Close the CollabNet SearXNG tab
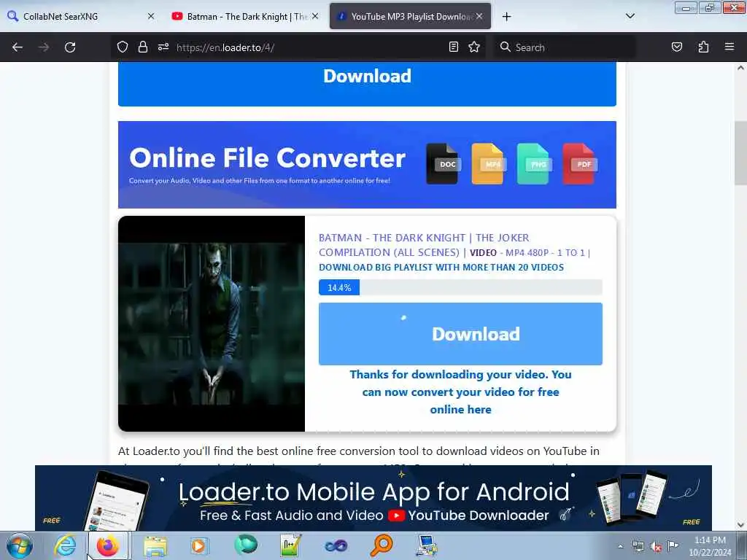Image resolution: width=747 pixels, height=560 pixels. [151, 16]
